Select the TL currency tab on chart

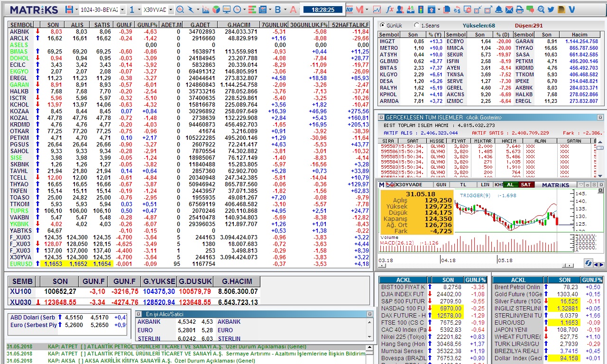click(463, 184)
